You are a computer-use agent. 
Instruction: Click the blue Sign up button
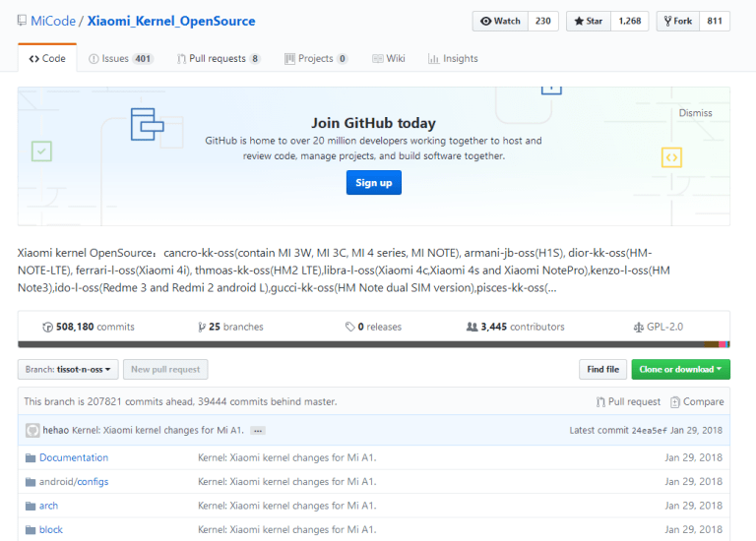374,183
